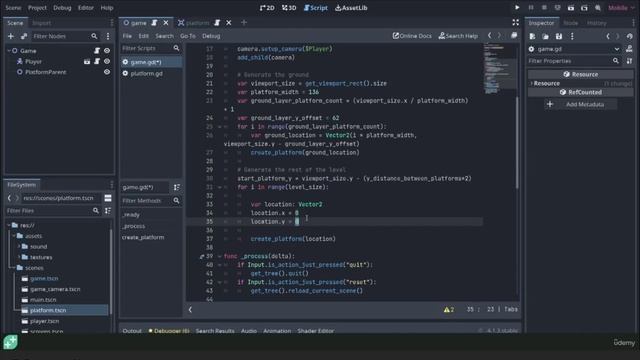This screenshot has height=360, width=640.
Task: Open the remote debug icon in top toolbar
Action: click(x=558, y=7)
